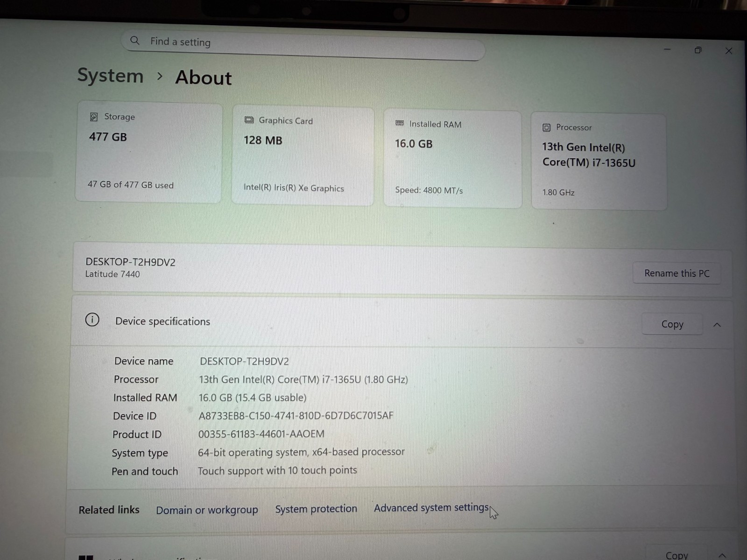Click the Graphics Card icon
This screenshot has width=747, height=560.
click(x=249, y=120)
